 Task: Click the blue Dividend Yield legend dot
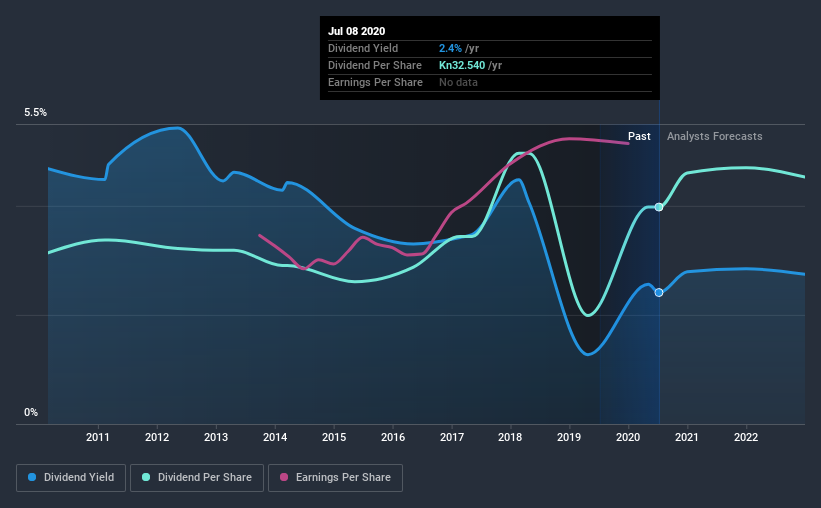32,477
